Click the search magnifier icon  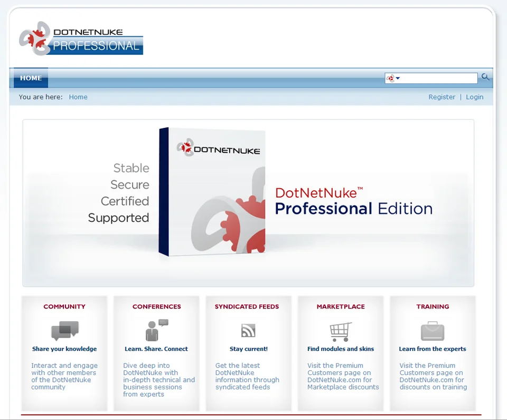[x=485, y=77]
